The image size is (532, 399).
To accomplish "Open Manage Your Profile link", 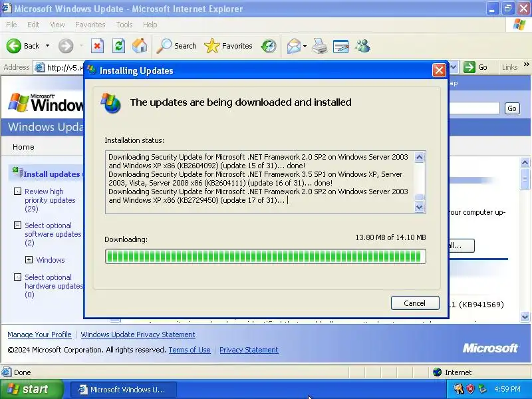I will 39,334.
